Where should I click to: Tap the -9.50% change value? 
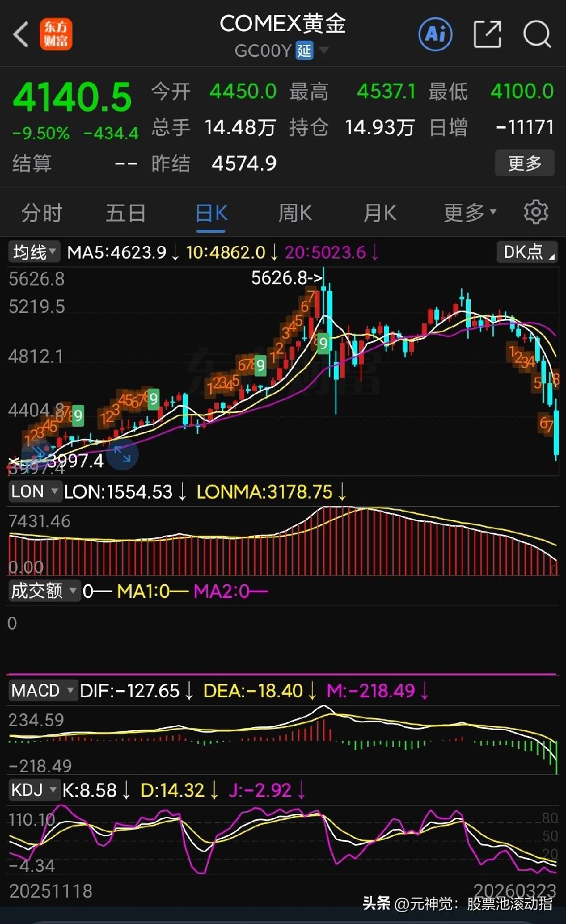[x=41, y=133]
